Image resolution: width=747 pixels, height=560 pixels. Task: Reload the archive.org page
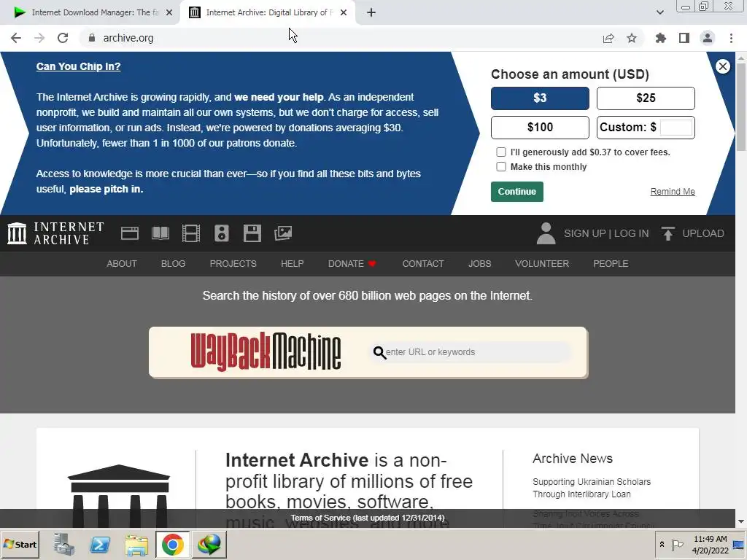click(x=63, y=38)
